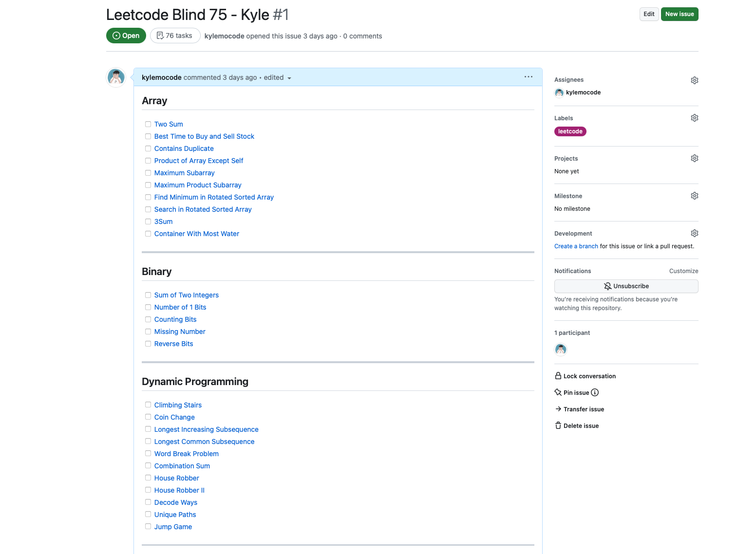Click the kylemocode avatar beside the comment
Viewport: 756px width, 554px height.
point(116,77)
